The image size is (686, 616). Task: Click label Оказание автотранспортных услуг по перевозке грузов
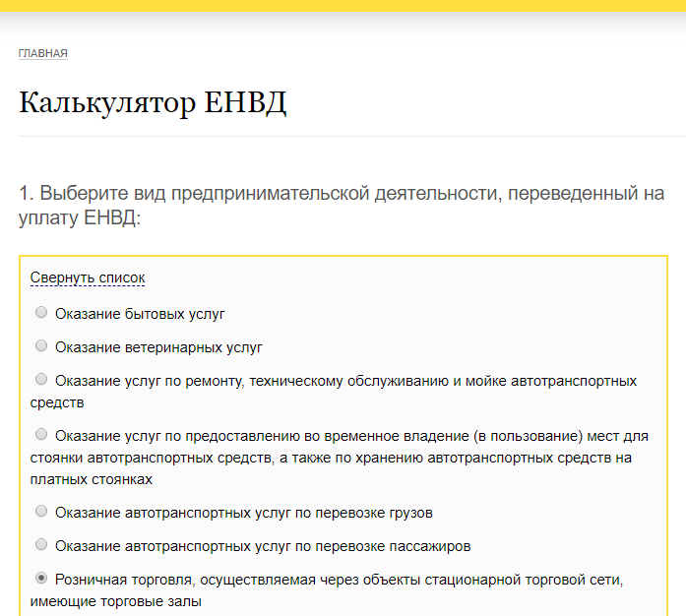coord(244,513)
